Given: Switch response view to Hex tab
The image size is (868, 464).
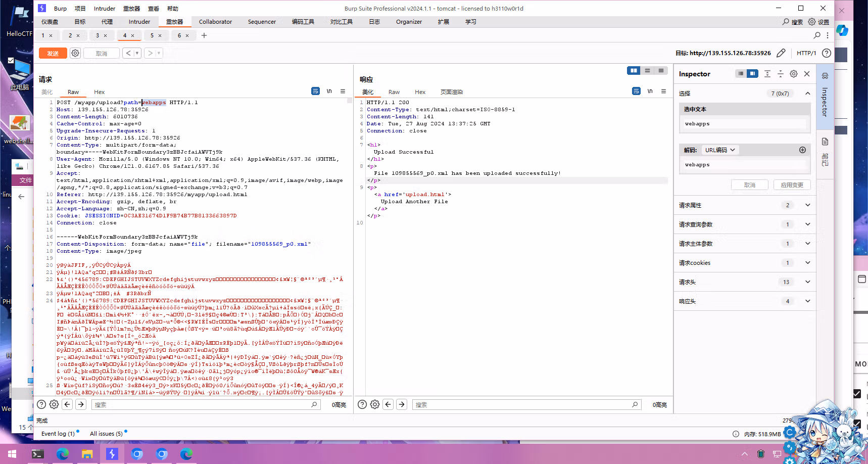Looking at the screenshot, I should (x=420, y=92).
